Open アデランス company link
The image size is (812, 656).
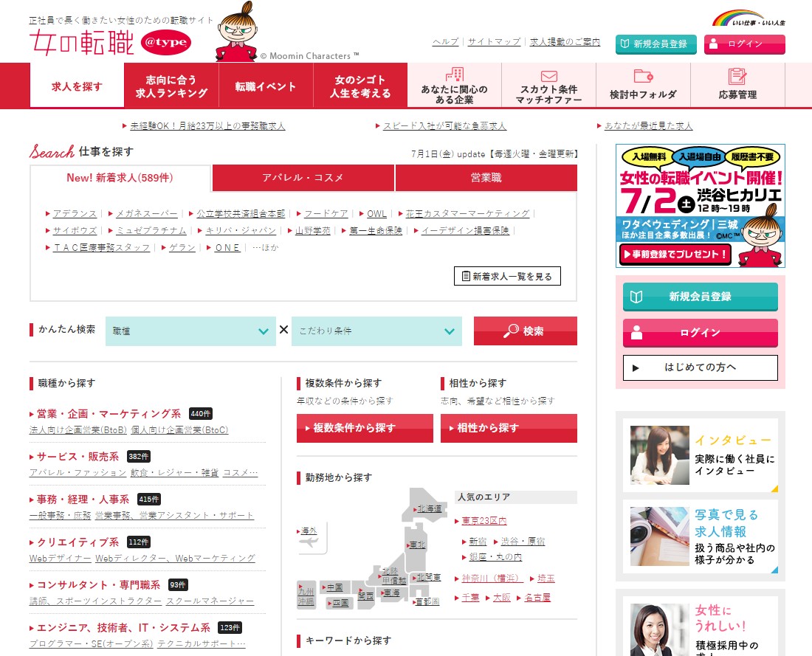[75, 213]
